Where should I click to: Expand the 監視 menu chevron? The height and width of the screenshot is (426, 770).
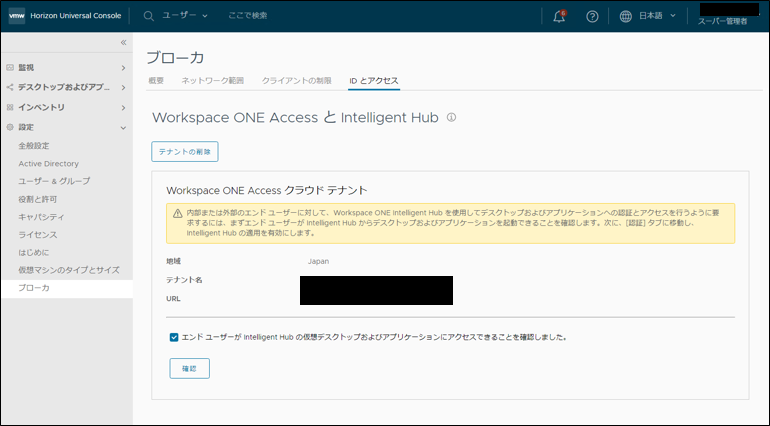point(123,68)
